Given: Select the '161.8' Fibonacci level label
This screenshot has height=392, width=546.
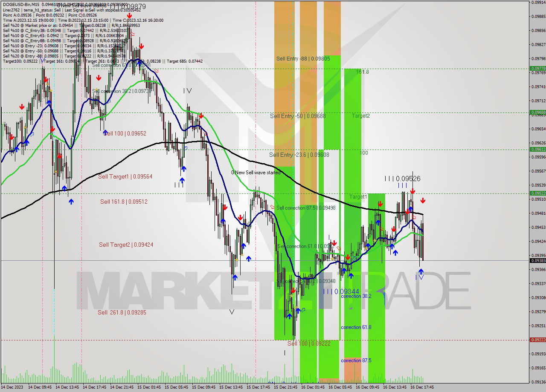Looking at the screenshot, I should pos(363,72).
